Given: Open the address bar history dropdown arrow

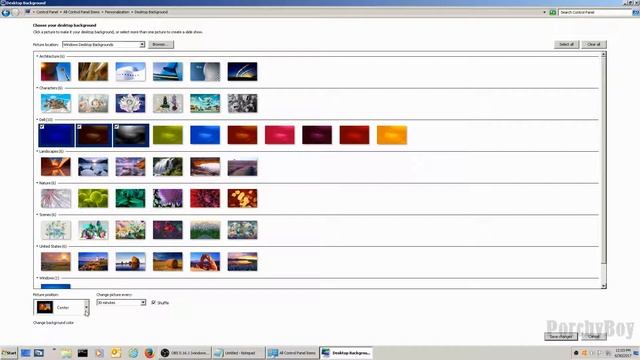Looking at the screenshot, I should 544,12.
